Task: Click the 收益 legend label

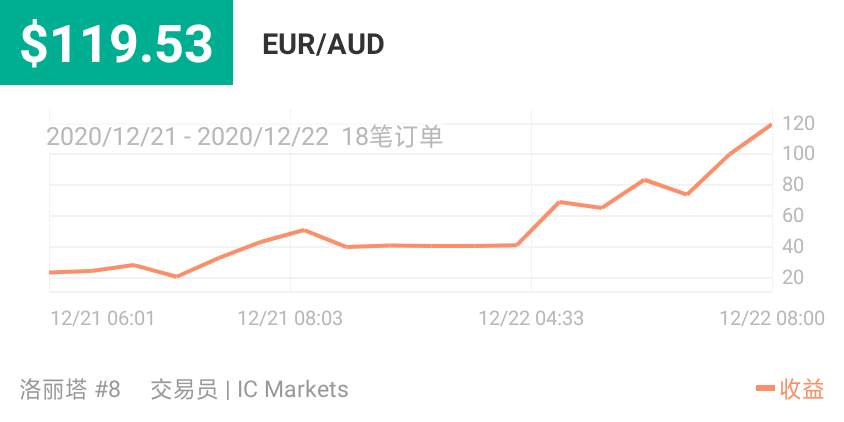Action: click(x=801, y=389)
